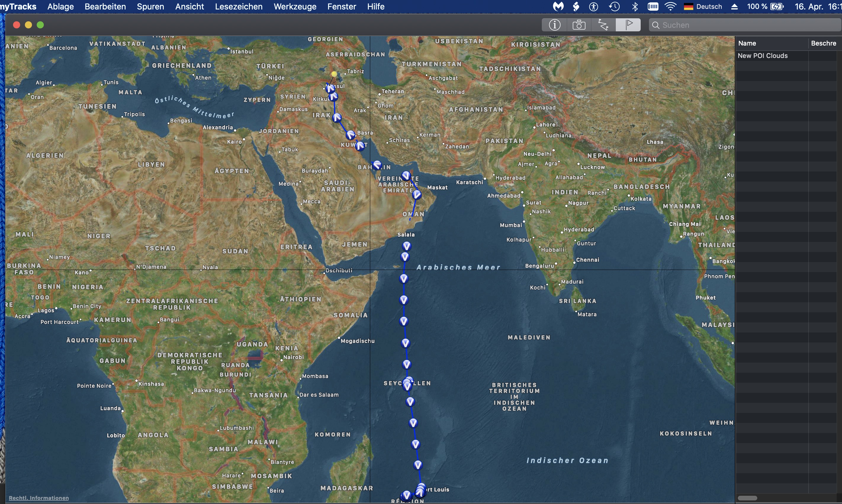
Task: Click the Time Machine menu bar icon
Action: (614, 7)
